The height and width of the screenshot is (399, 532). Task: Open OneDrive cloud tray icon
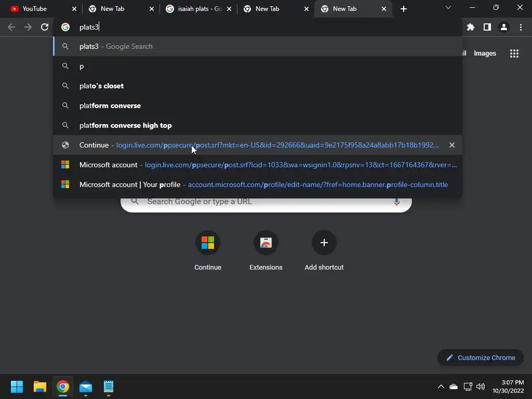click(454, 387)
